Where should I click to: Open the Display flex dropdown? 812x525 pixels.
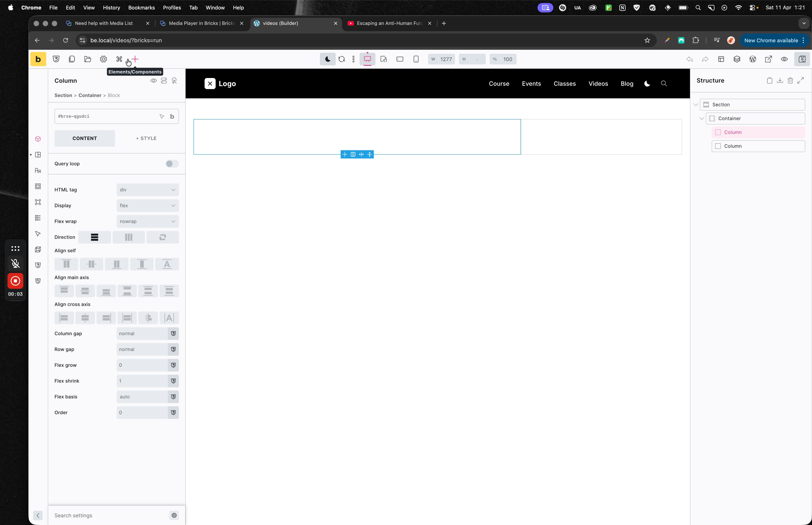click(x=148, y=206)
